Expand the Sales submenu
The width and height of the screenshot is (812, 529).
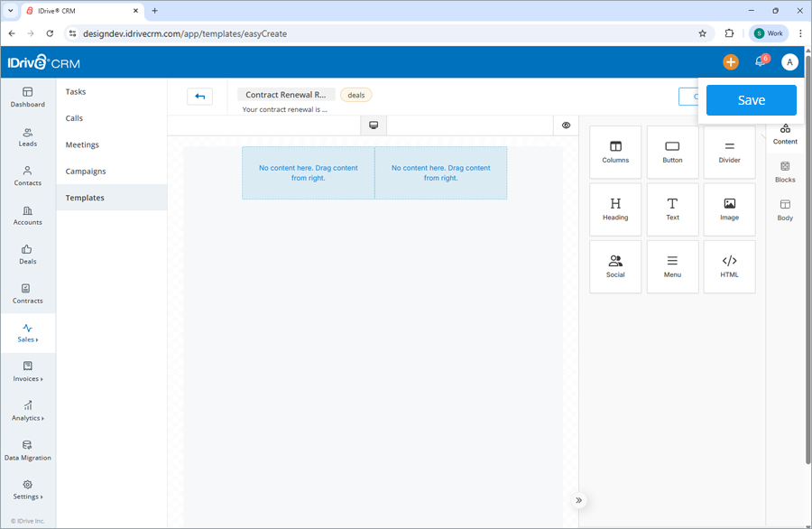pos(28,333)
